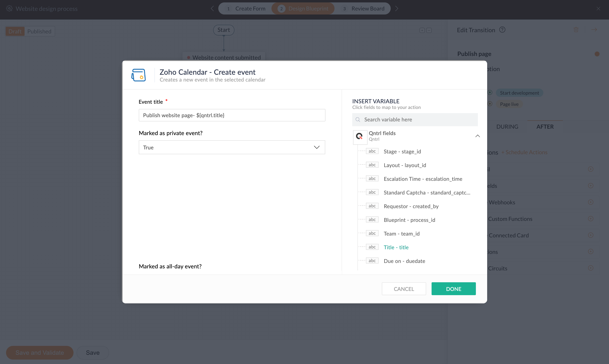Click the search magnifier in variable search
Viewport: 609px width, 364px height.
[x=358, y=120]
